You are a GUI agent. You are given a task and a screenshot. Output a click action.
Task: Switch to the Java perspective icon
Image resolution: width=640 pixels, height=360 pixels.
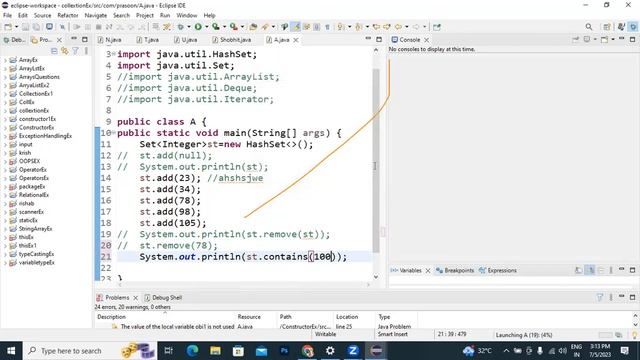click(x=621, y=27)
